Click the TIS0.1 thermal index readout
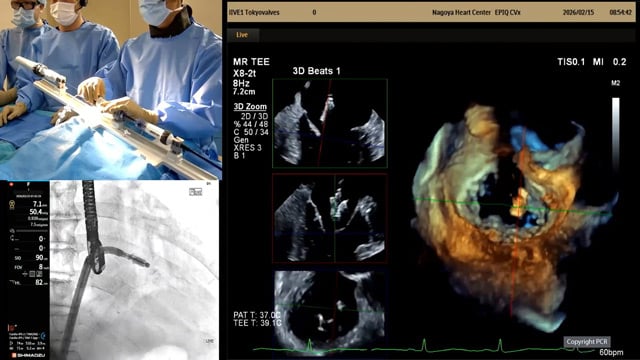 (x=571, y=62)
